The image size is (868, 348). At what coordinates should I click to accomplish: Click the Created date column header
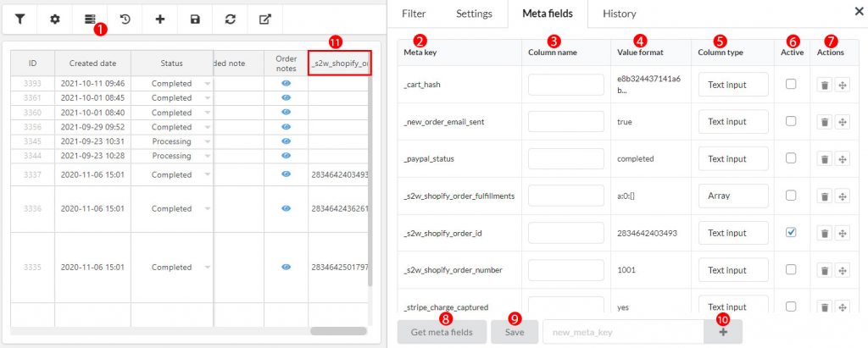click(x=92, y=63)
